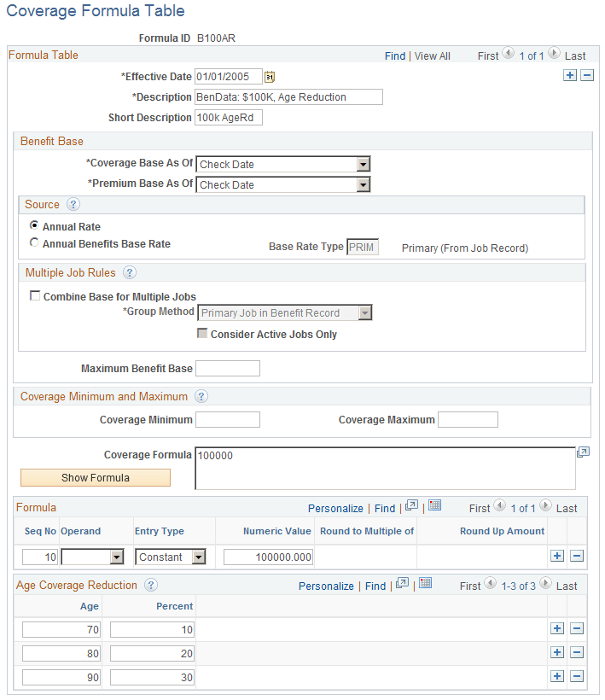
Task: Add a row to Age Coverage Reduction grid
Action: 556,628
